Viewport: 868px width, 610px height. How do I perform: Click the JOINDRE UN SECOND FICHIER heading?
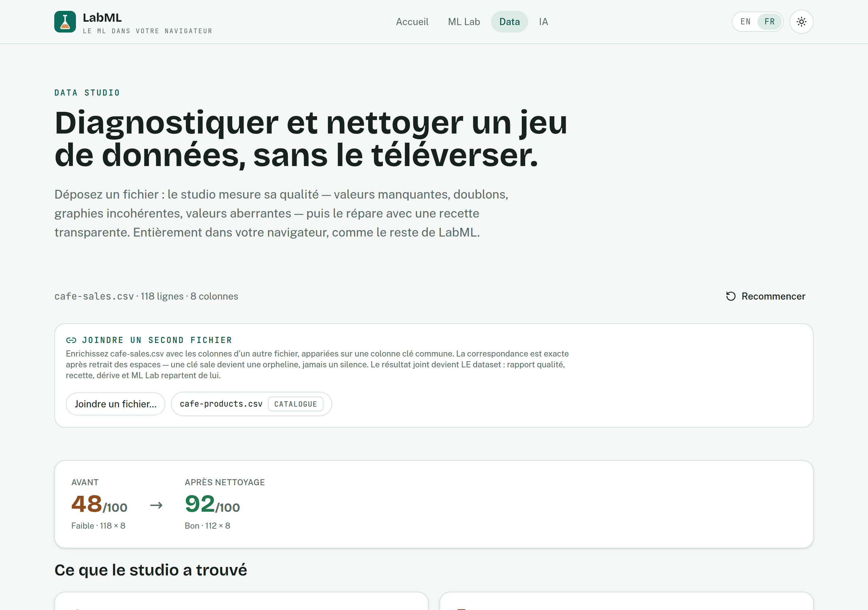pyautogui.click(x=157, y=340)
